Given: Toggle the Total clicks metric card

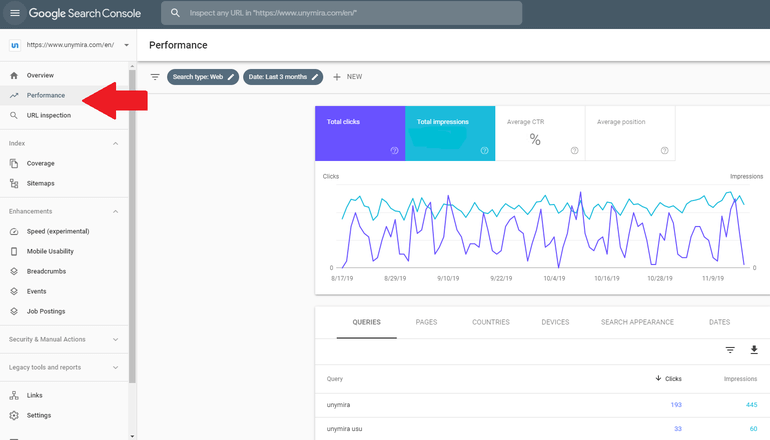Looking at the screenshot, I should (360, 133).
